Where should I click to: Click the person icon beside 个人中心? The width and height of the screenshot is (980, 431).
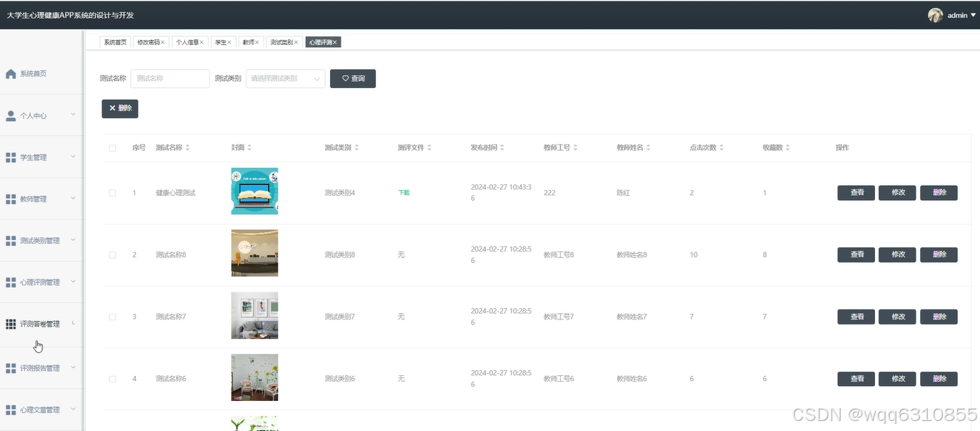click(x=11, y=115)
